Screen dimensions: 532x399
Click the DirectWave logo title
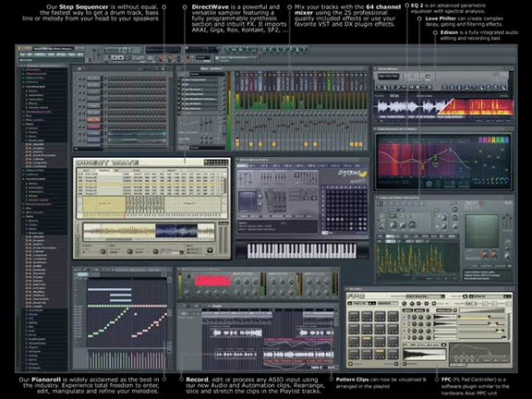(x=107, y=163)
